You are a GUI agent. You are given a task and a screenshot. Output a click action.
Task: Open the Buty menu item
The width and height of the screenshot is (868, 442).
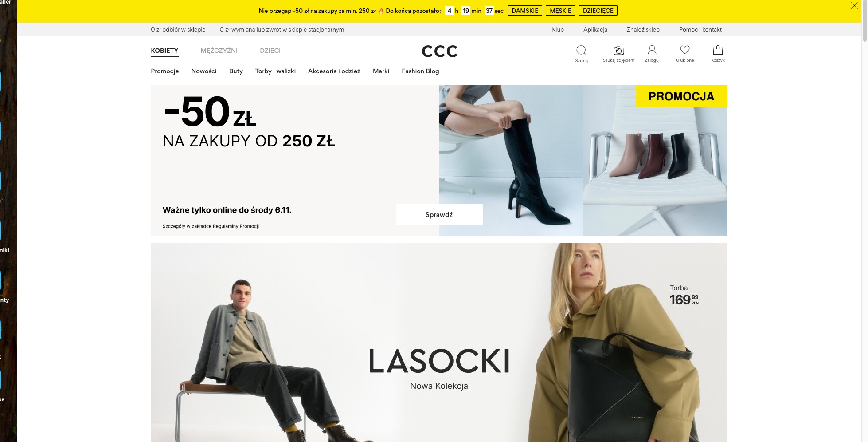pyautogui.click(x=236, y=71)
